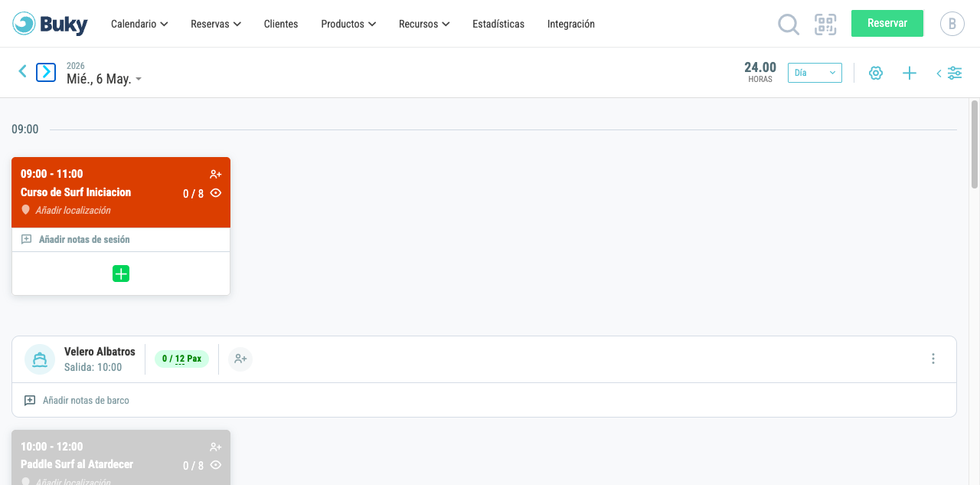Open calendar settings gear icon
980x485 pixels.
[x=876, y=73]
